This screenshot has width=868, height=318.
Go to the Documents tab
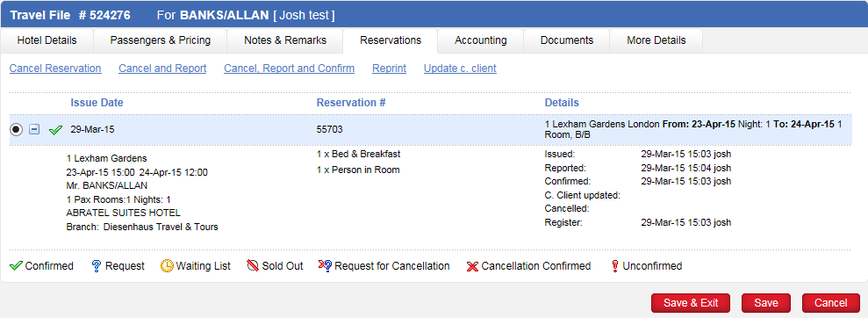567,40
